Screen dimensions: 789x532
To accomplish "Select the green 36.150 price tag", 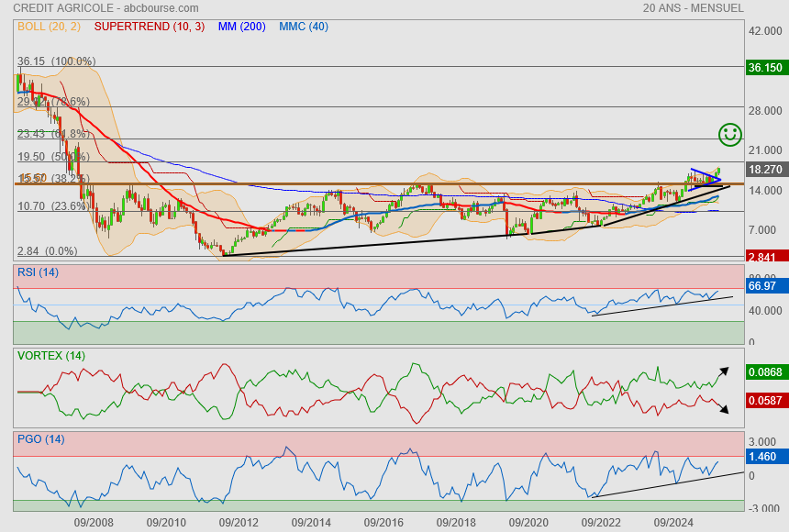I will click(765, 68).
